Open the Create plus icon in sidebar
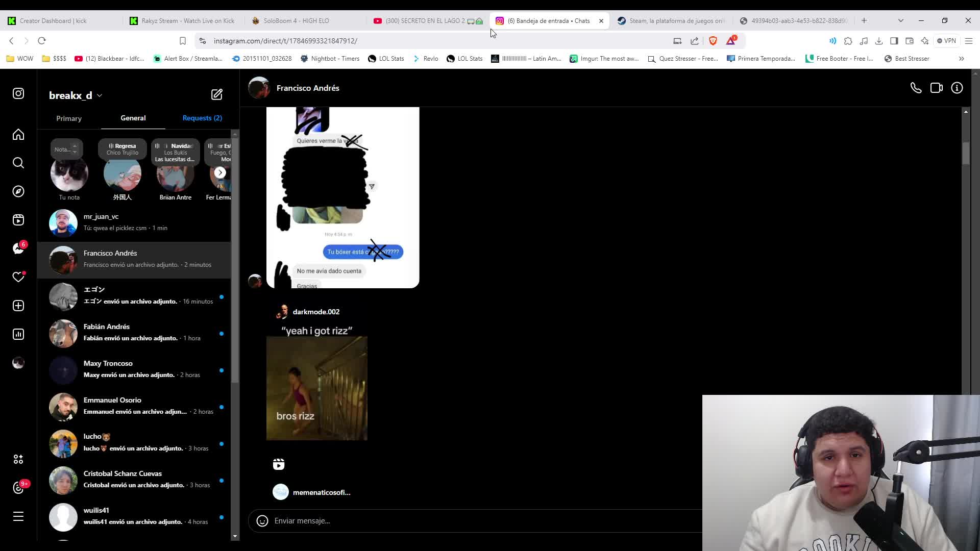Screen dimensions: 980x551 (x=18, y=306)
